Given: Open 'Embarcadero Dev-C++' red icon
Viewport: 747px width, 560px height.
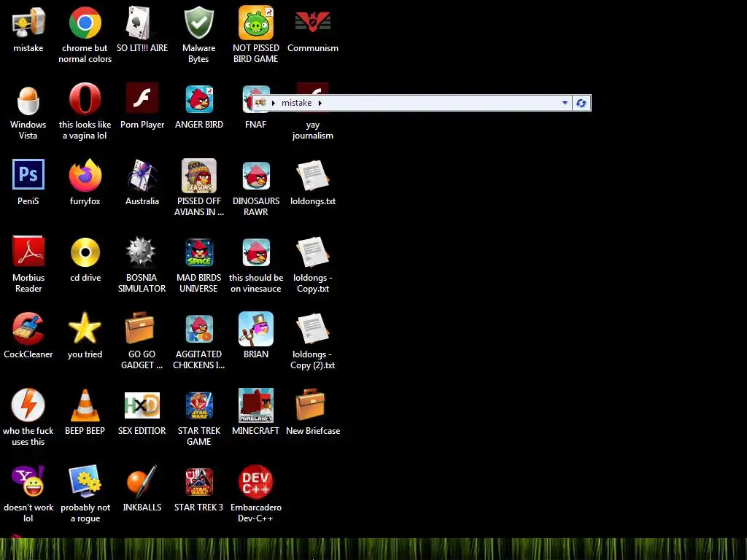Looking at the screenshot, I should click(256, 482).
